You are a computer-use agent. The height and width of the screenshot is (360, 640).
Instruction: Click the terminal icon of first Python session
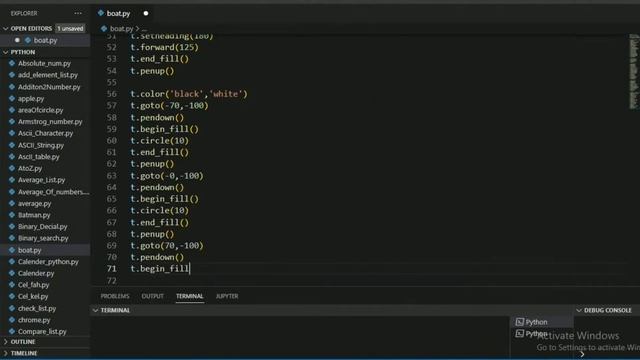click(x=520, y=322)
